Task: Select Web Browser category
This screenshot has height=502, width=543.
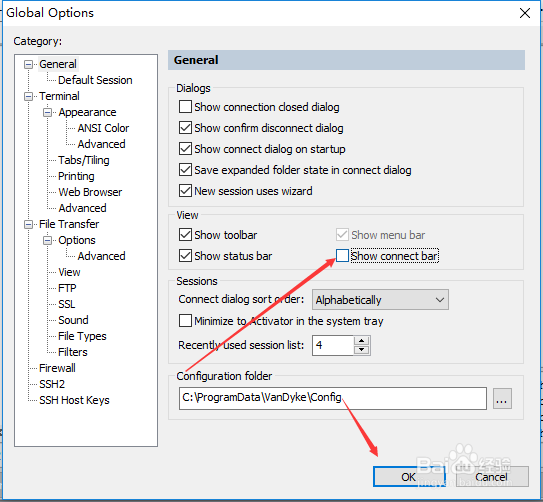Action: coord(90,192)
